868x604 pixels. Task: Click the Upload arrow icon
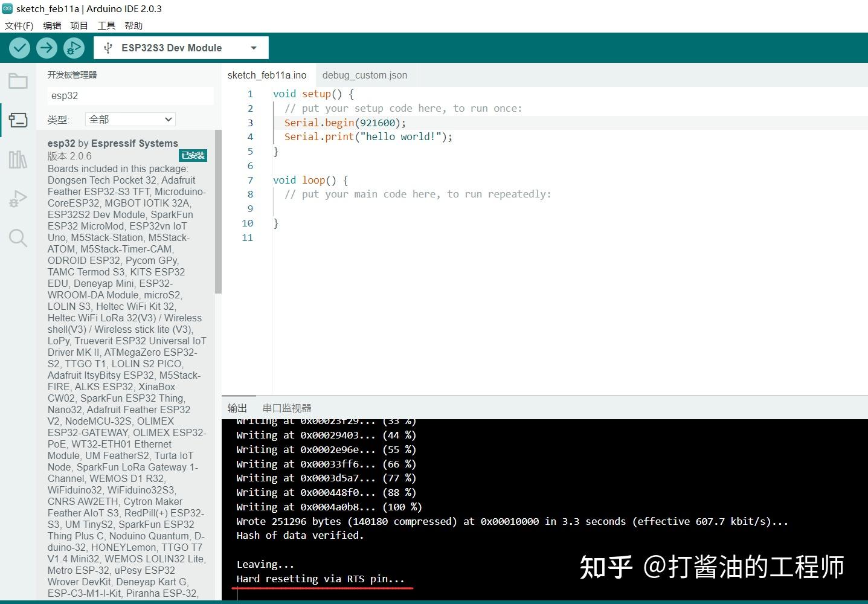tap(47, 48)
